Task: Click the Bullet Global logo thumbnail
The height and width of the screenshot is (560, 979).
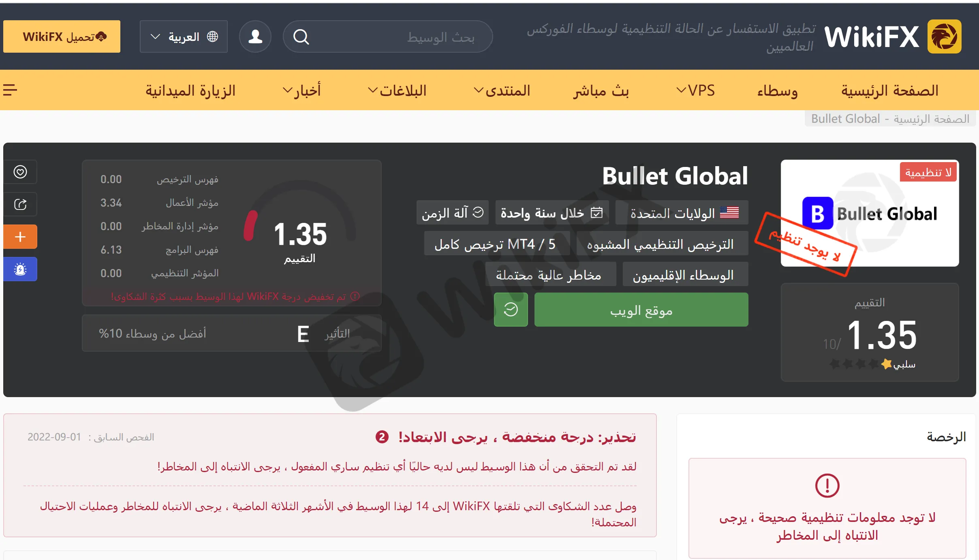Action: coord(870,213)
